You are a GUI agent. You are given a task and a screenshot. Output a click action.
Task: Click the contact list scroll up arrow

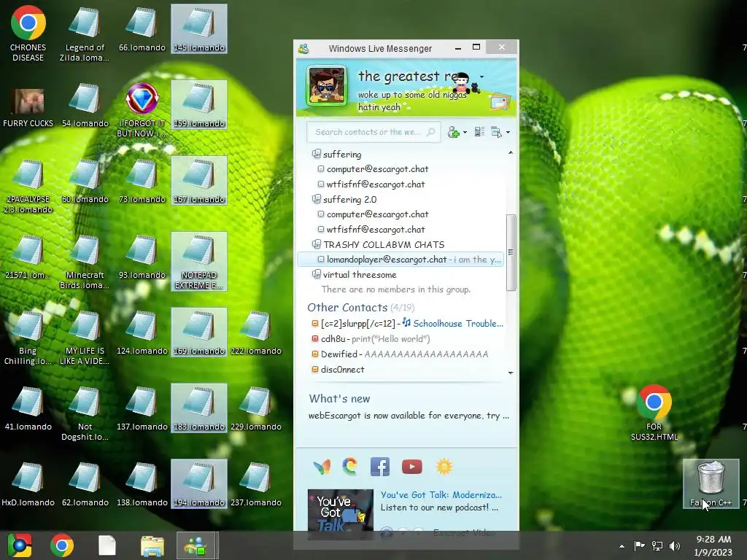(511, 152)
